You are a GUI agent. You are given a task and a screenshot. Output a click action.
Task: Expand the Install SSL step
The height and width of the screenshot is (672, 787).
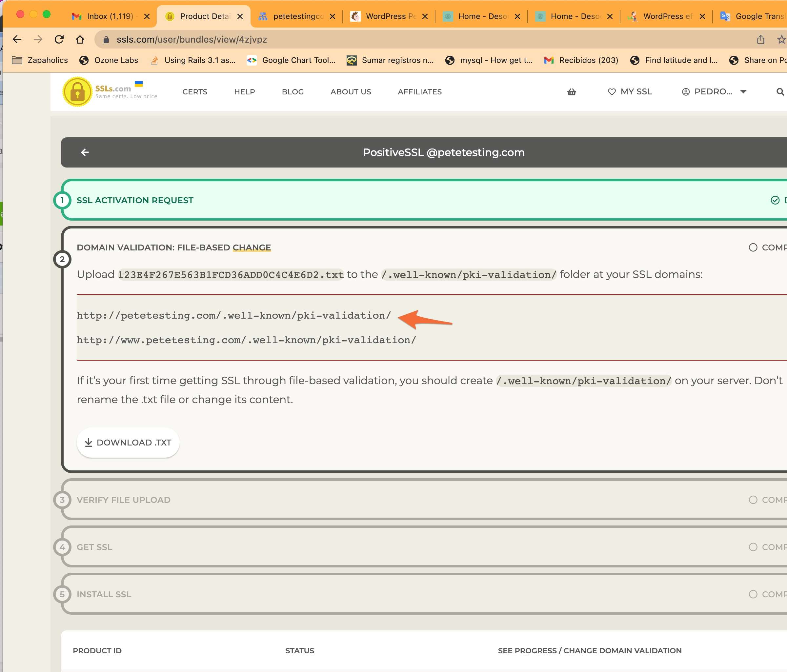pyautogui.click(x=104, y=594)
